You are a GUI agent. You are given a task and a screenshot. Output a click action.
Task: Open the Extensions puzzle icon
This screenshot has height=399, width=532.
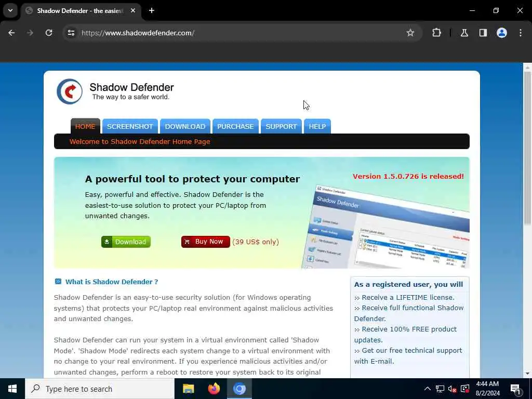pyautogui.click(x=436, y=33)
